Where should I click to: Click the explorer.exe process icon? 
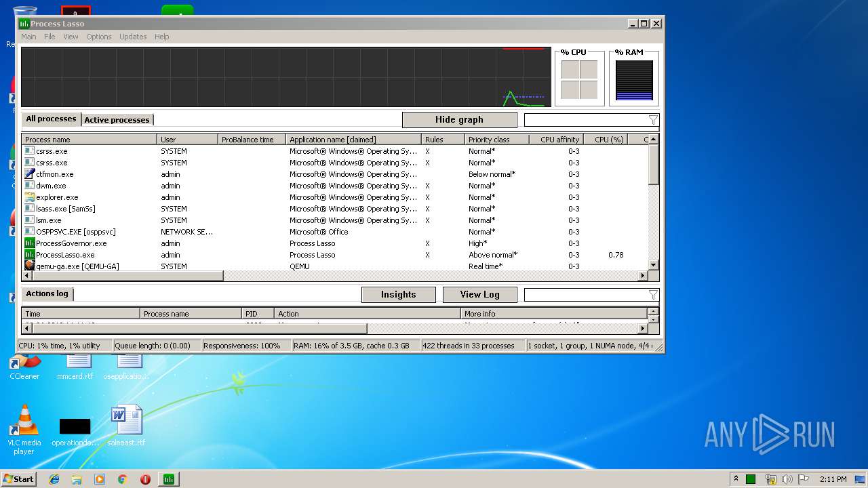pos(29,197)
